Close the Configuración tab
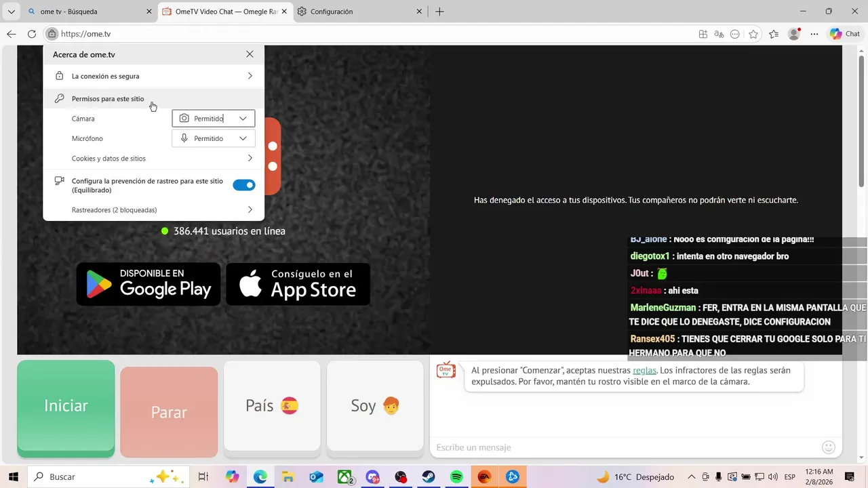This screenshot has height=488, width=868. tap(419, 12)
